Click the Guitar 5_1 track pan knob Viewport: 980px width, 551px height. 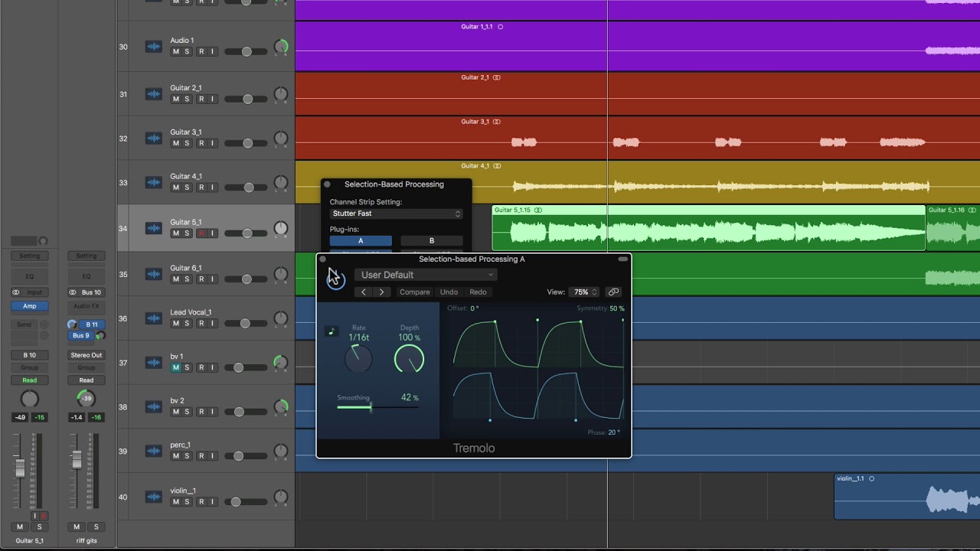coord(281,229)
